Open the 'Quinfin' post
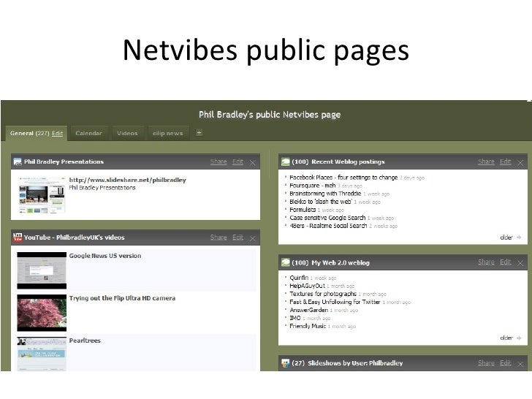 click(299, 278)
